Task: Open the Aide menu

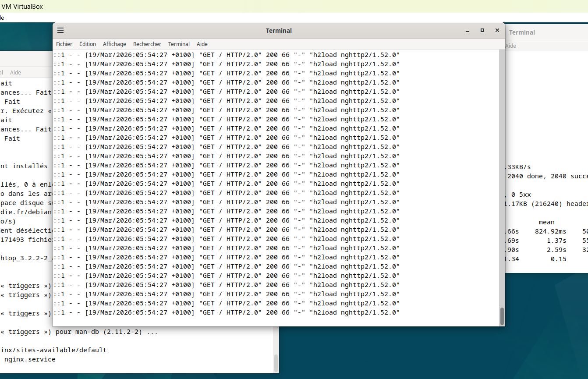Action: (x=202, y=44)
